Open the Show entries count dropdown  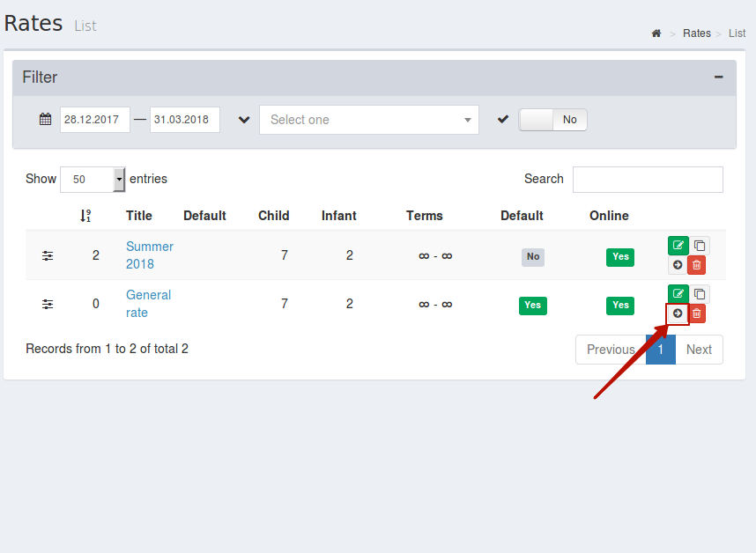93,179
